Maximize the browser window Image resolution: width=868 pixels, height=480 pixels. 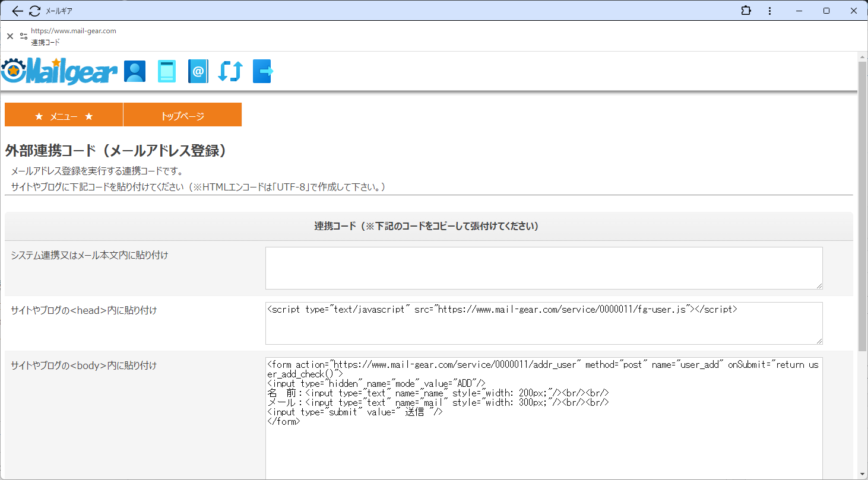click(826, 11)
